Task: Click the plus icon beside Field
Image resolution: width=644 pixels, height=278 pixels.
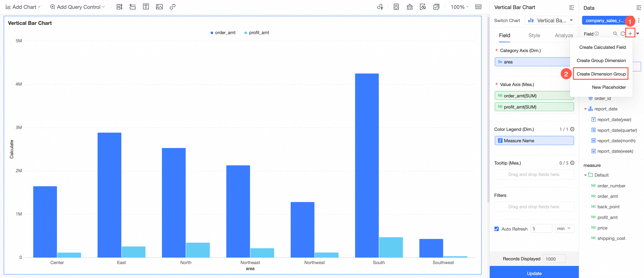Action: 630,33
